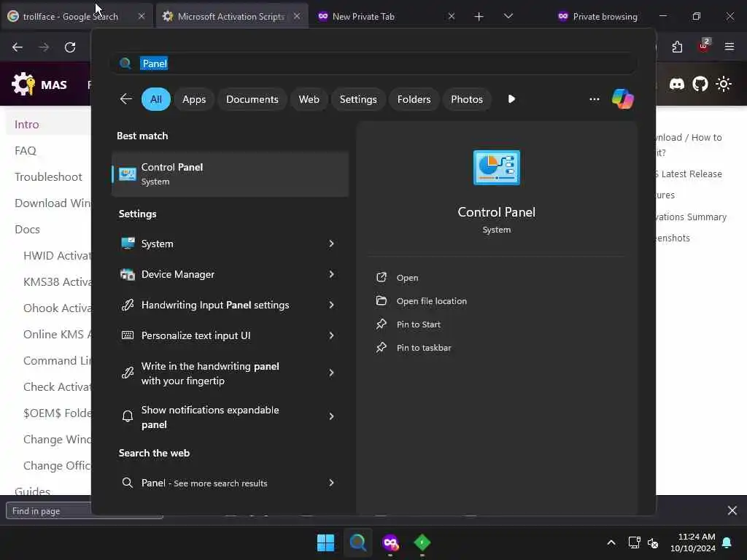747x560 pixels.
Task: Reload the current browser page
Action: 70,47
